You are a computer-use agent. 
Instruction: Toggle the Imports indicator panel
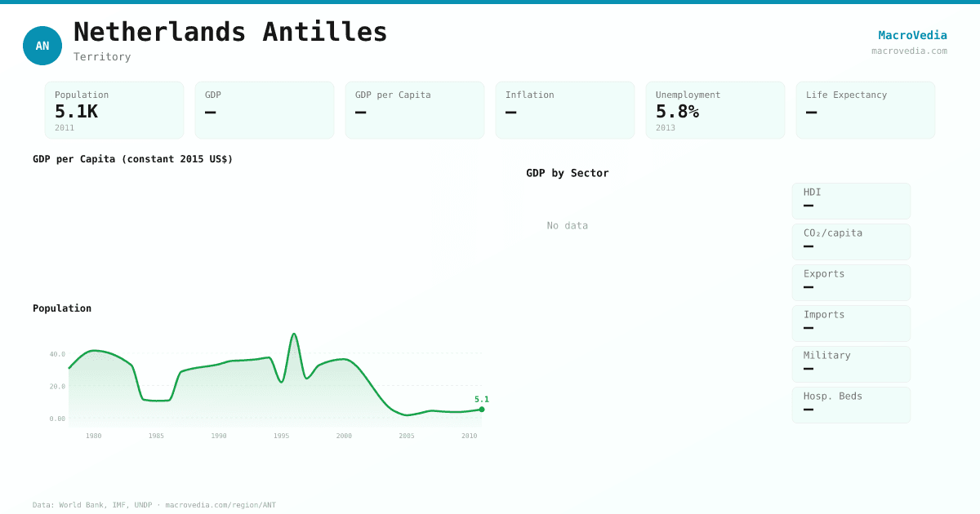click(x=851, y=323)
